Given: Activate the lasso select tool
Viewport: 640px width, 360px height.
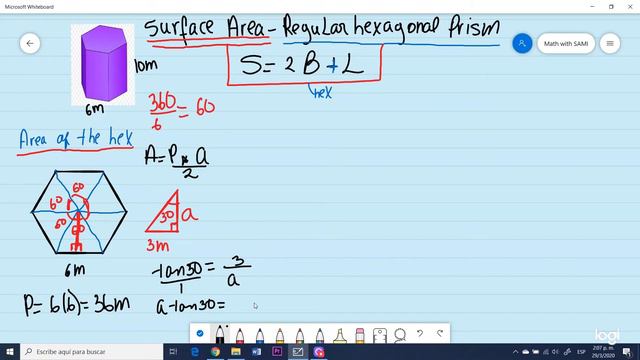Looking at the screenshot, I should click(400, 335).
